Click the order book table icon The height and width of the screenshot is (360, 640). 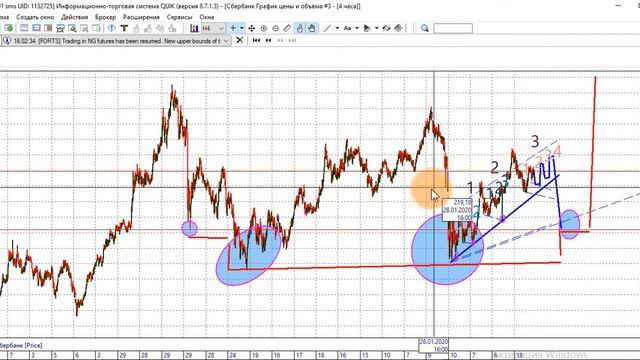tap(60, 28)
